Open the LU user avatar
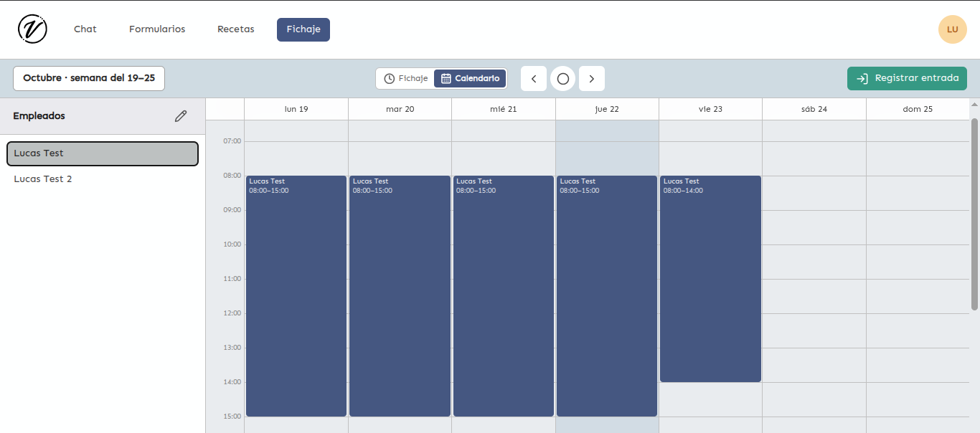The height and width of the screenshot is (433, 980). [953, 29]
